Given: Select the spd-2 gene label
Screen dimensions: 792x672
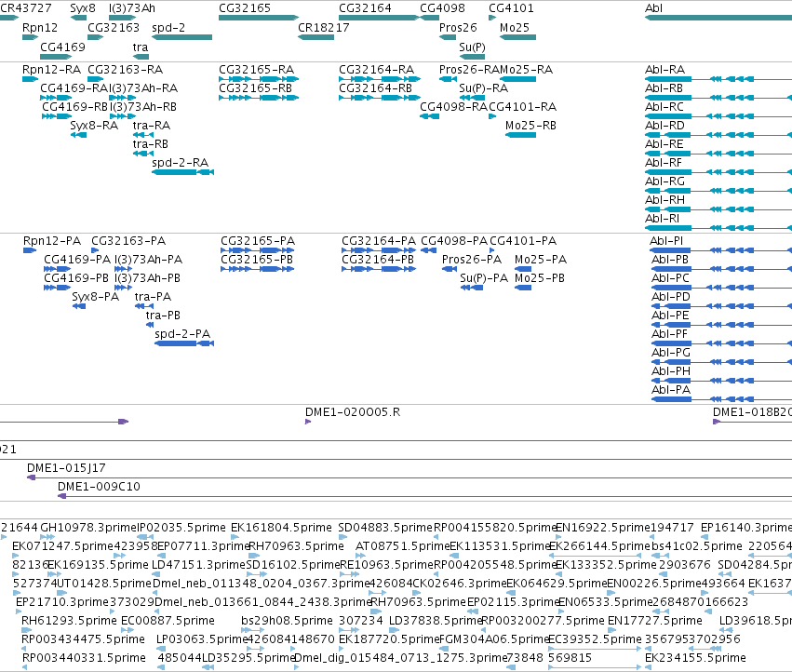Looking at the screenshot, I should click(x=168, y=28).
